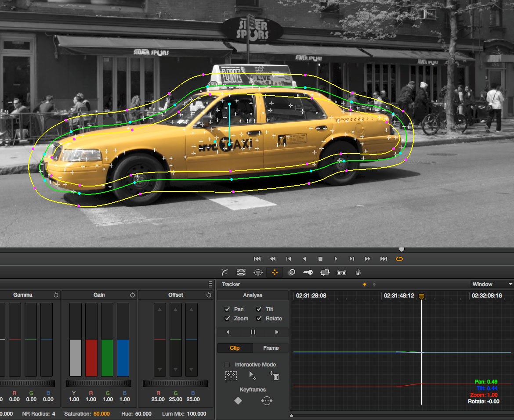Image resolution: width=514 pixels, height=420 pixels.
Task: Click the track forward arrow button
Action: pyautogui.click(x=276, y=332)
